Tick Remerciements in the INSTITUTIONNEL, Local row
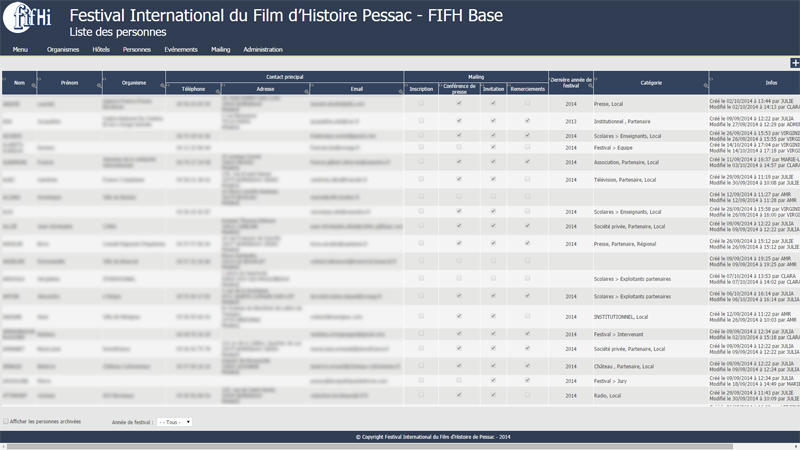 point(527,316)
